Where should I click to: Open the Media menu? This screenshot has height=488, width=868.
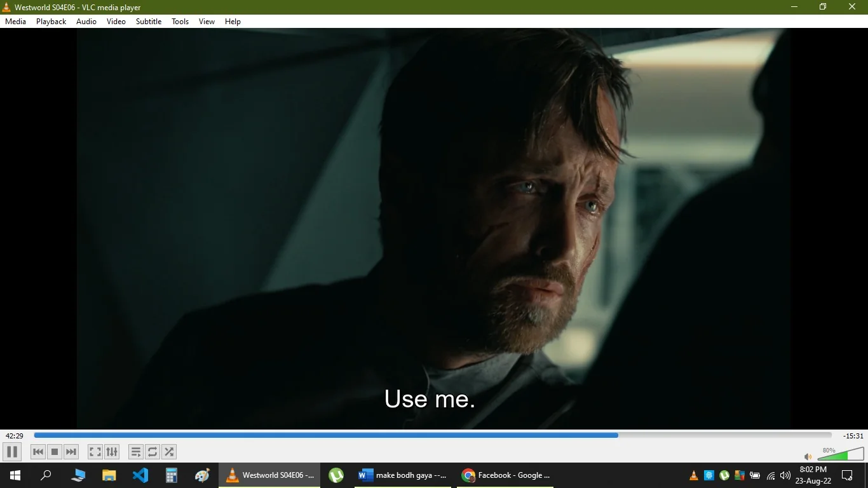[x=16, y=22]
